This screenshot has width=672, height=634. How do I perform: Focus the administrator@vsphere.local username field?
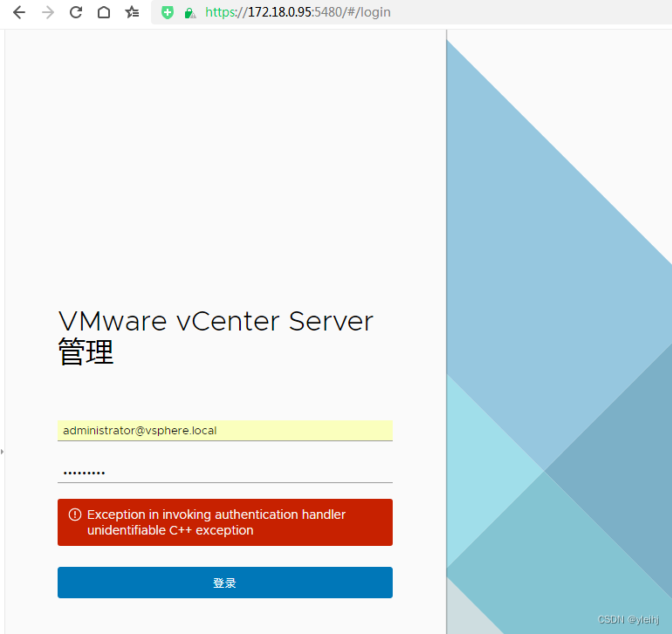pos(225,431)
